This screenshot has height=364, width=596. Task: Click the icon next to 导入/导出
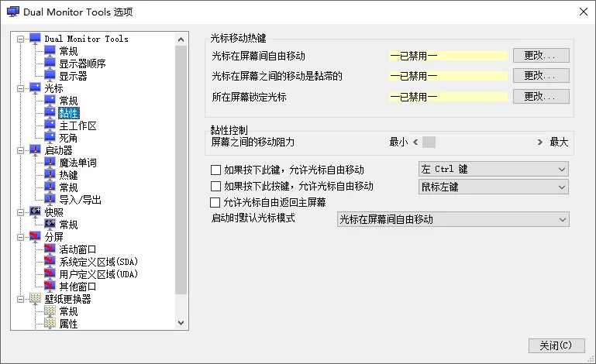pyautogui.click(x=50, y=200)
